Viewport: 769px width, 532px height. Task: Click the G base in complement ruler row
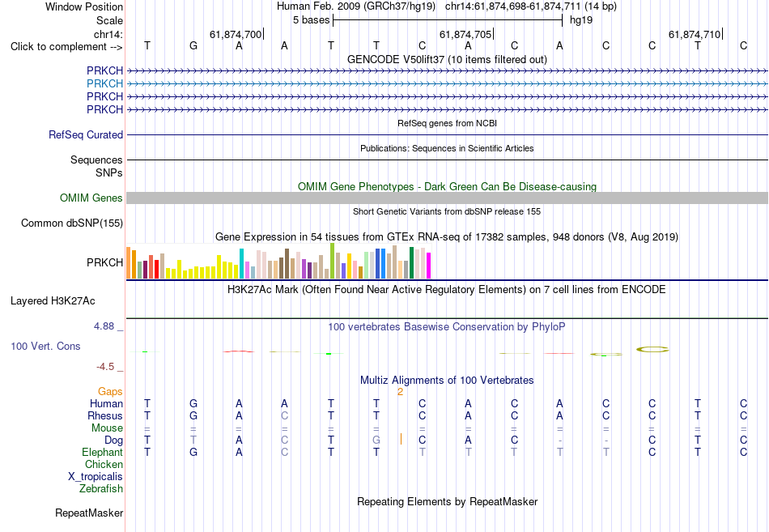[x=193, y=45]
